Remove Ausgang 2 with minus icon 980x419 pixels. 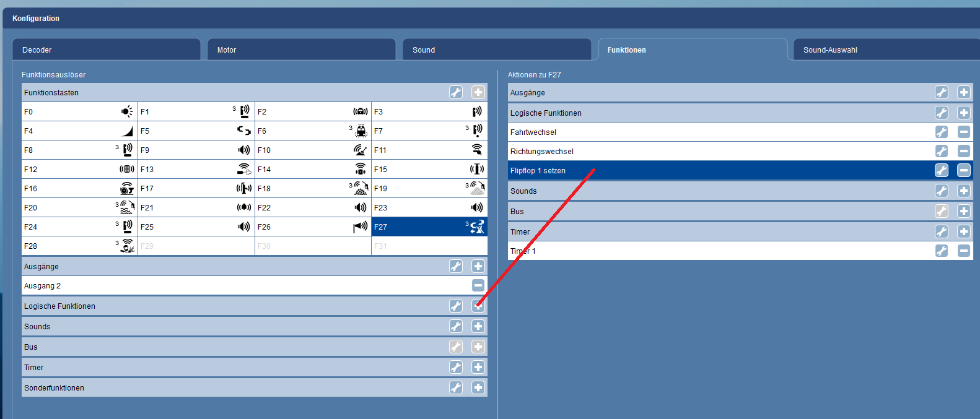478,285
